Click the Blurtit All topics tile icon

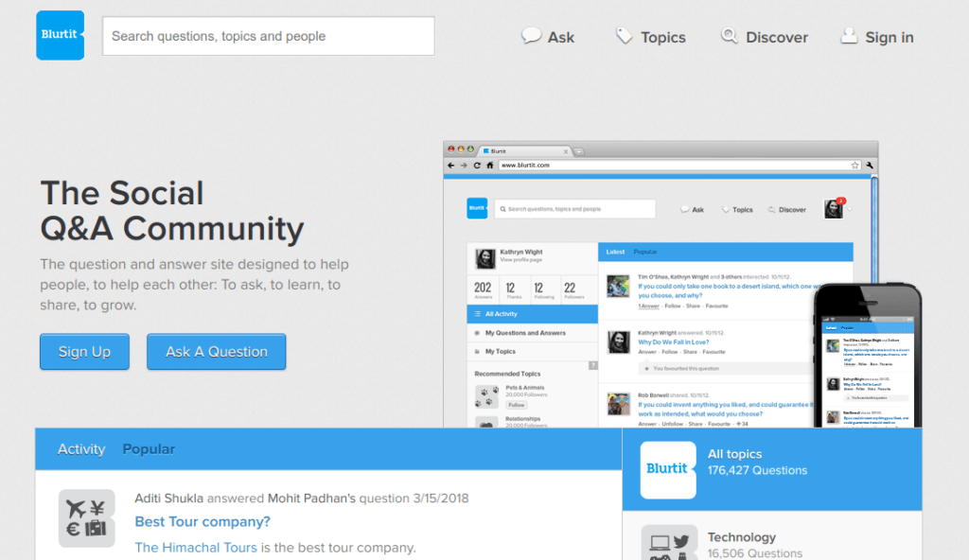click(667, 469)
